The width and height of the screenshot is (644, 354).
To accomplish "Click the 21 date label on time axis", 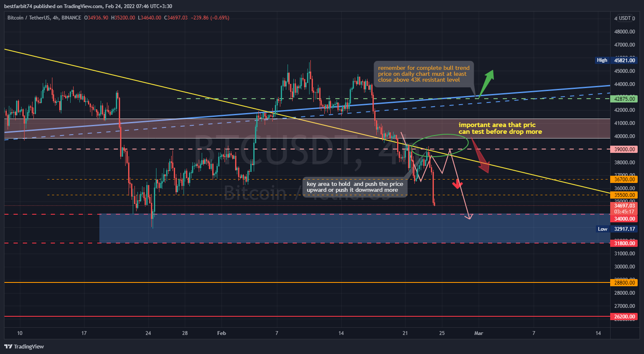I will [405, 333].
